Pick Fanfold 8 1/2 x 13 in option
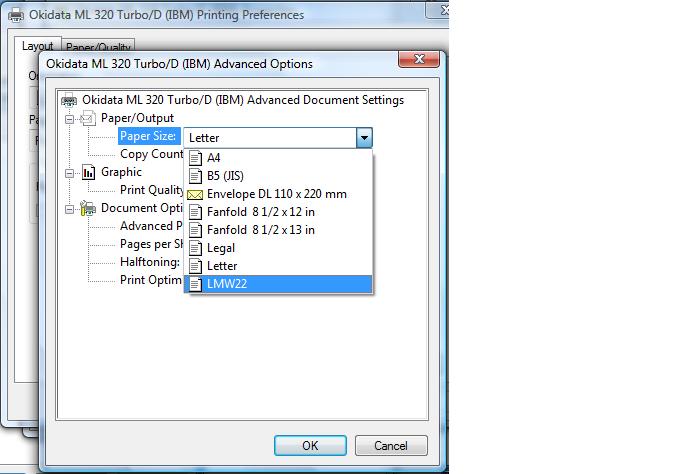This screenshot has height=474, width=680. pyautogui.click(x=260, y=230)
